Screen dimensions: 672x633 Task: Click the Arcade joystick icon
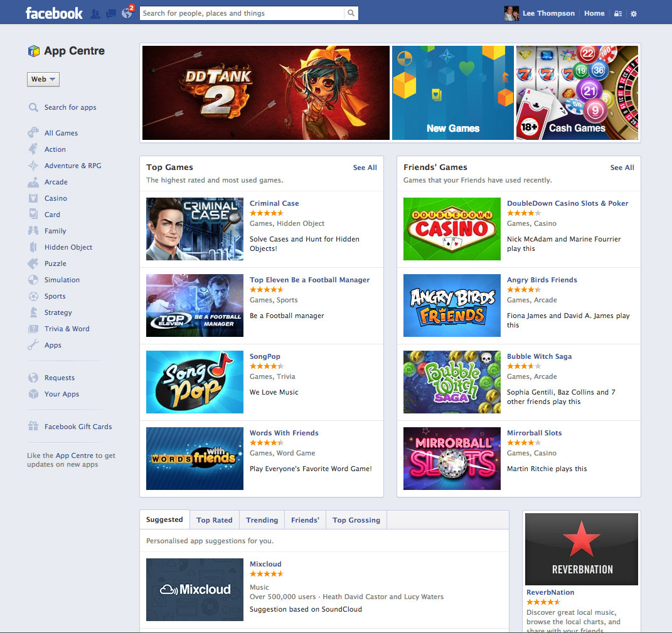33,182
